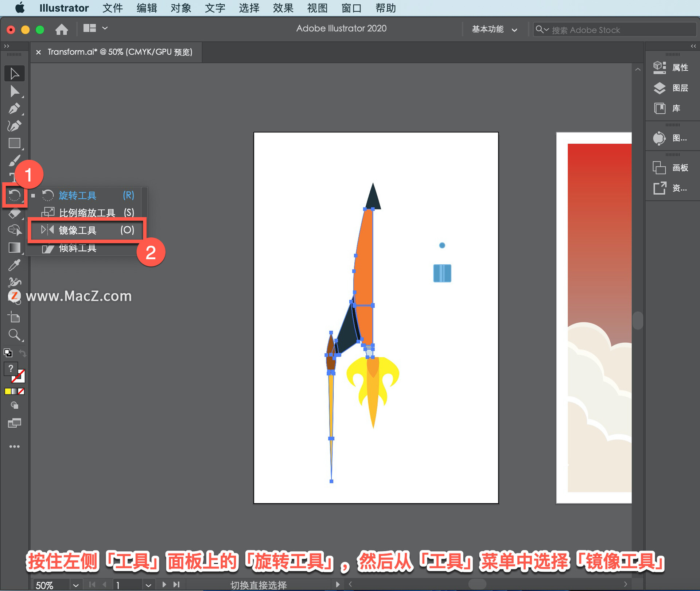Open the Artboards panel icon

tap(660, 168)
